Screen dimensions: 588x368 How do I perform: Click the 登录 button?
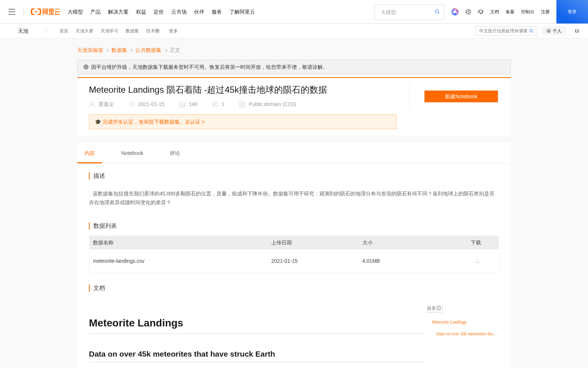click(x=572, y=12)
